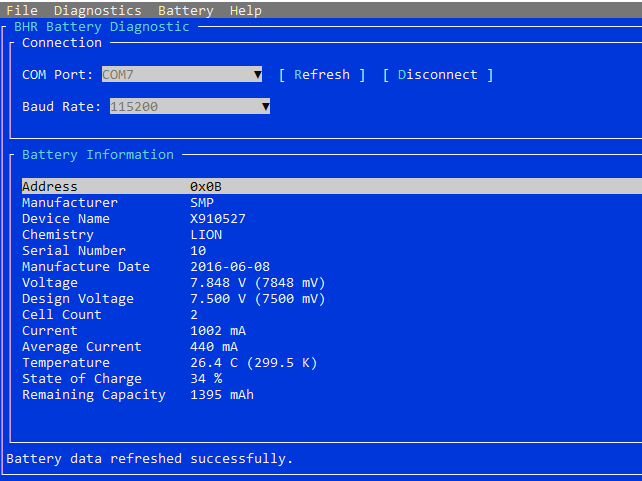
Task: Open the File menu
Action: point(22,11)
